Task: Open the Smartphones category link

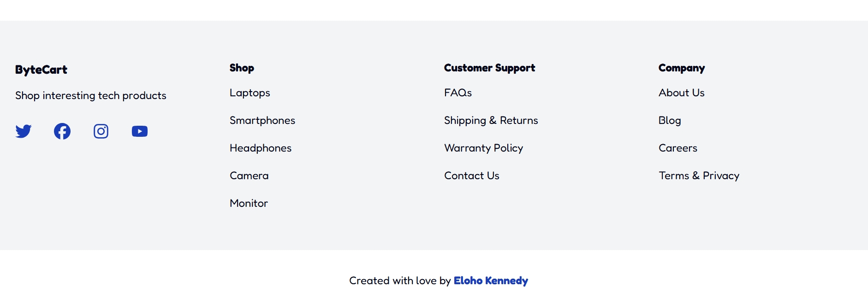Action: [262, 121]
